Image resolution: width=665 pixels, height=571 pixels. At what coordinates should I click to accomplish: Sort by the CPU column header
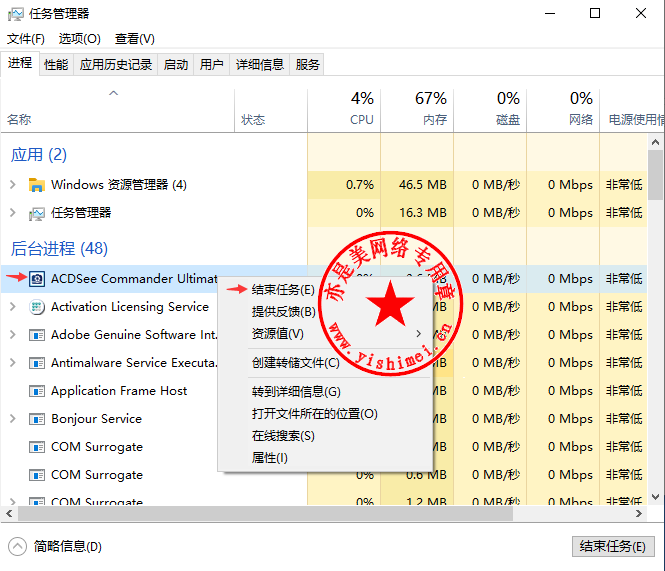344,110
